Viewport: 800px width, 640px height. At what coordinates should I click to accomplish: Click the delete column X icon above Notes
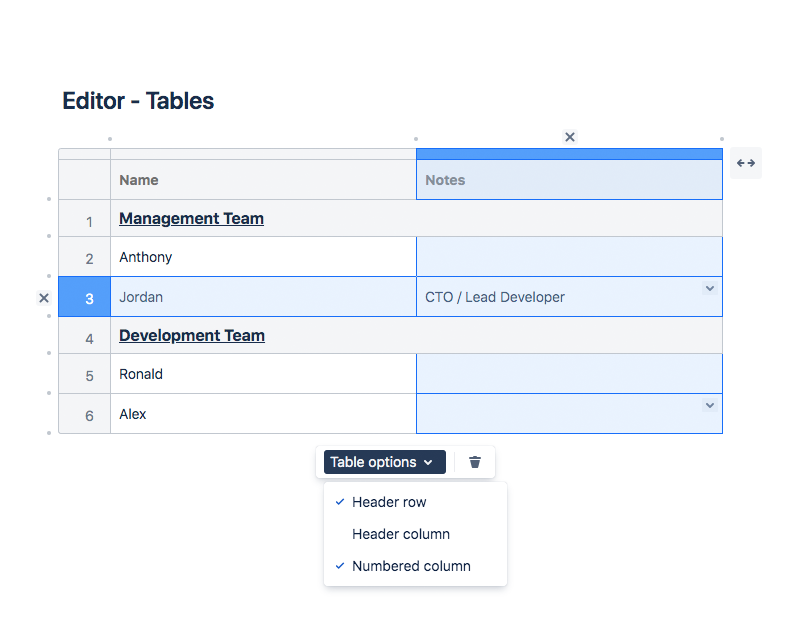[570, 137]
